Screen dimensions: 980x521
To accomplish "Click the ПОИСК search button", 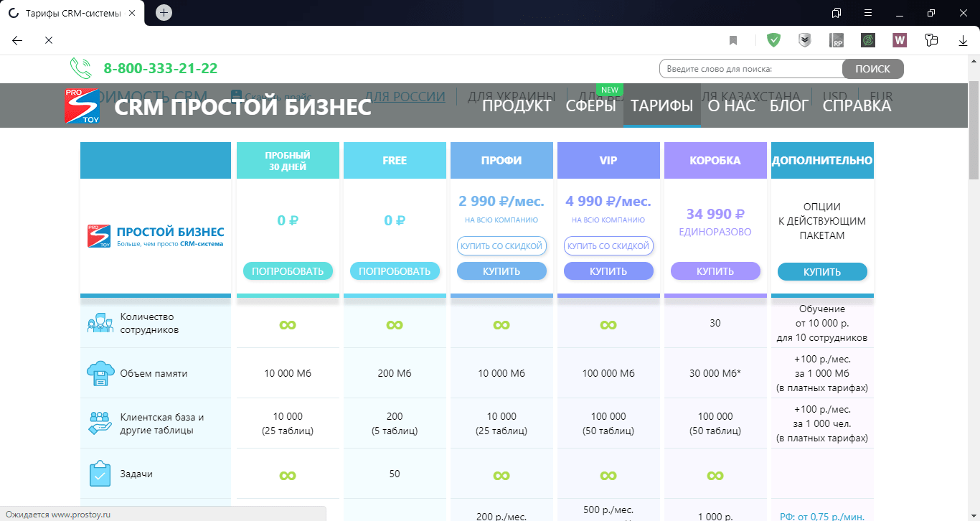I will tap(872, 69).
